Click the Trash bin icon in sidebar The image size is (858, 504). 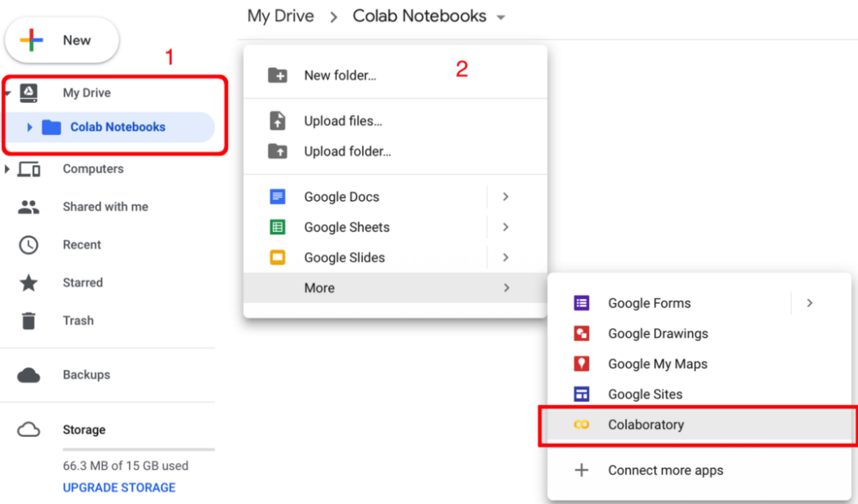[x=28, y=321]
